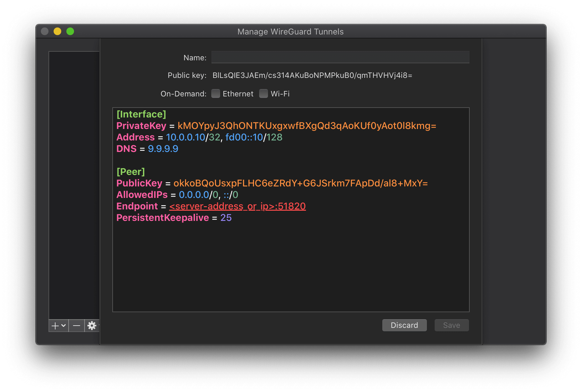The width and height of the screenshot is (582, 392).
Task: Click the AllowedIPs value 0.0.0.0/0
Action: [198, 195]
